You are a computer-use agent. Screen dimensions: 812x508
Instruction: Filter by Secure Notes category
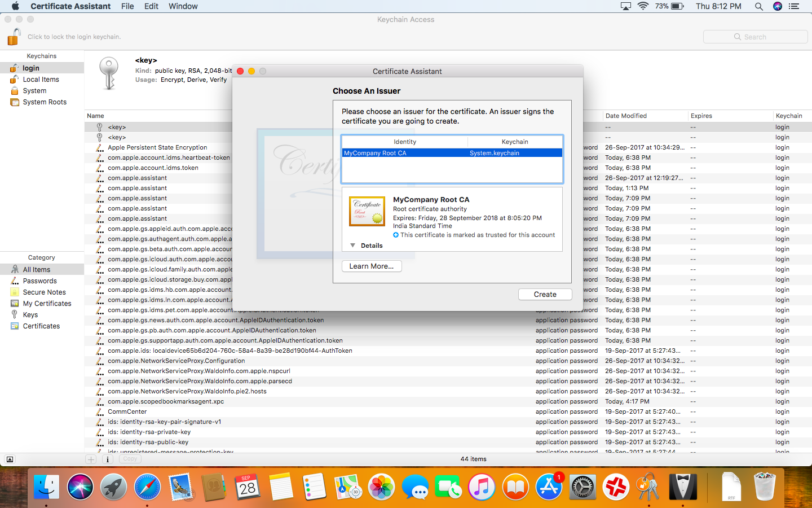pos(42,292)
